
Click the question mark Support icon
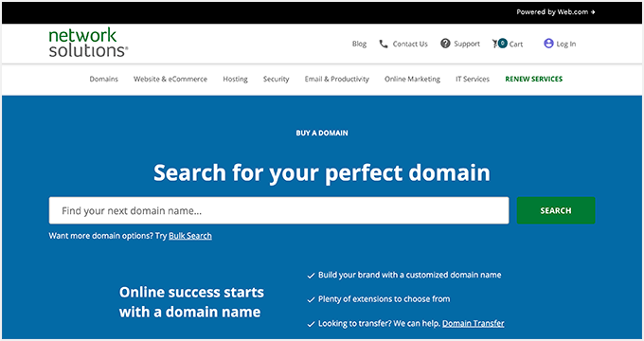[x=445, y=44]
